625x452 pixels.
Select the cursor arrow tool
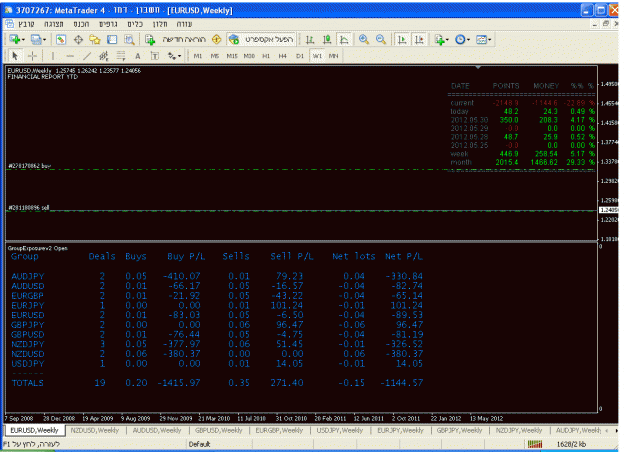(x=15, y=56)
